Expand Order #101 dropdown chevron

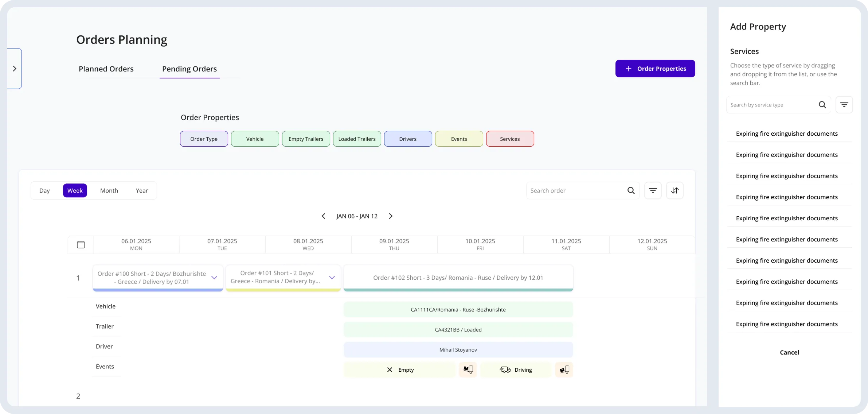(332, 278)
